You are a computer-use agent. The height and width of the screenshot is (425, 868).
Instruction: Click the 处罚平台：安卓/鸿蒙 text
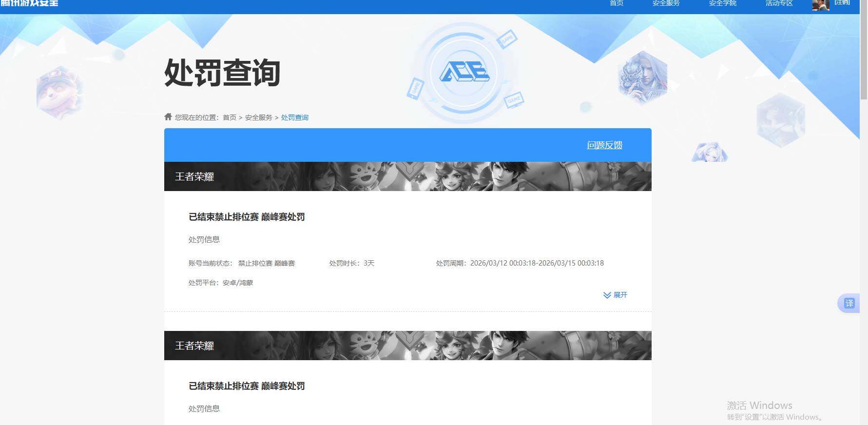(221, 283)
